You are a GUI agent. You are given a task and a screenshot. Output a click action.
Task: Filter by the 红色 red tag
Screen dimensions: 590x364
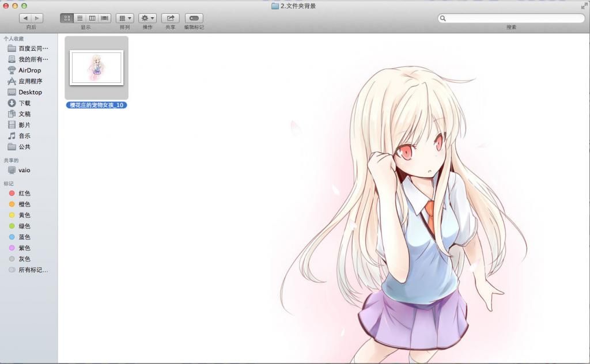point(24,194)
